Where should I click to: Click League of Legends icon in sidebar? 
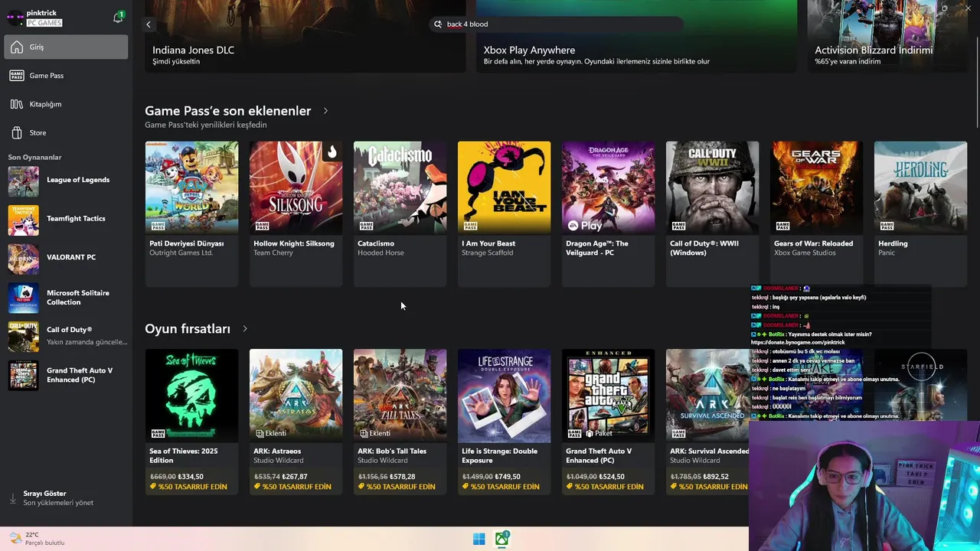(23, 181)
